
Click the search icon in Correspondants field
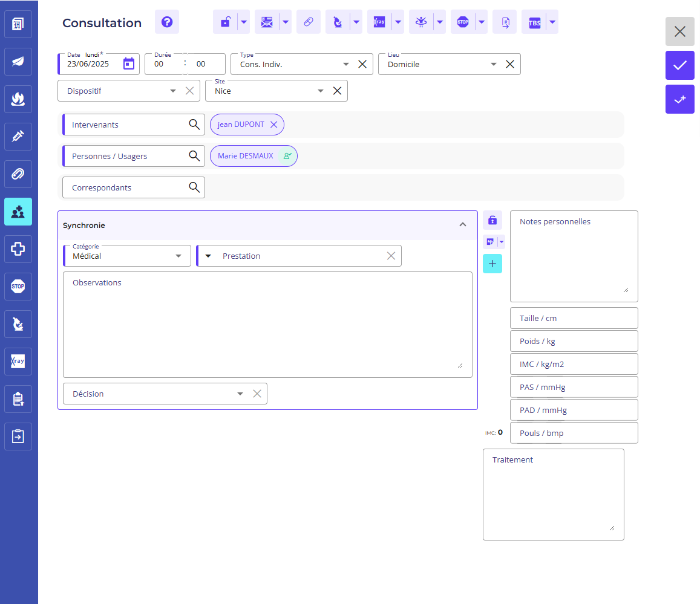[x=194, y=187]
